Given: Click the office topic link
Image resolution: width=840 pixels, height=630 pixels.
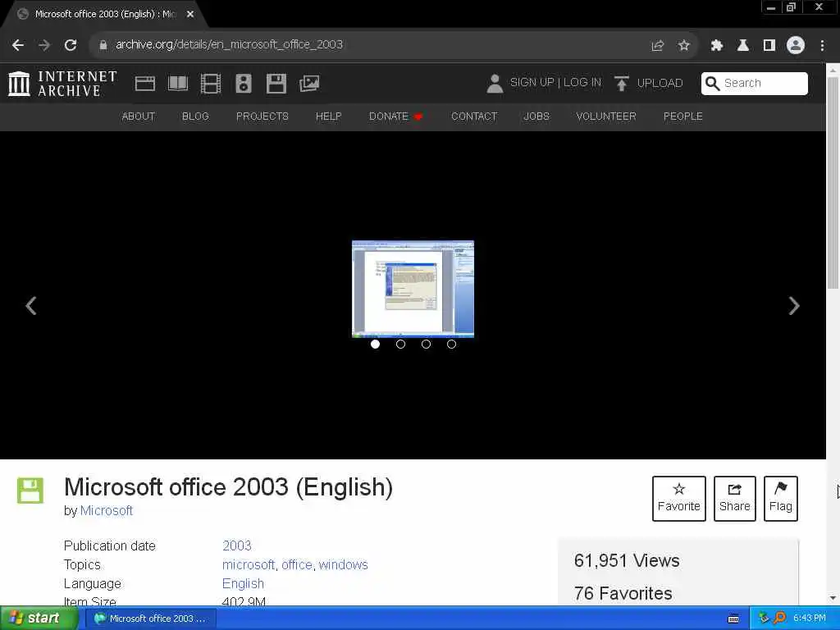Looking at the screenshot, I should tap(297, 564).
